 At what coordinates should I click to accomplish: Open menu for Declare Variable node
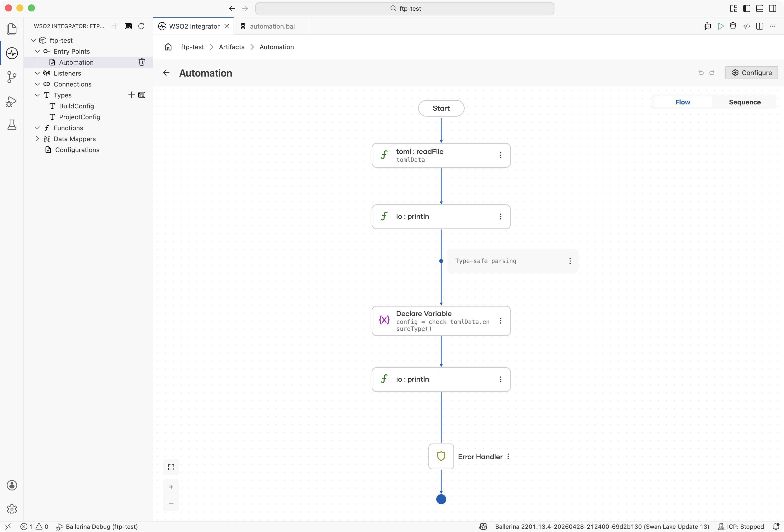point(501,321)
